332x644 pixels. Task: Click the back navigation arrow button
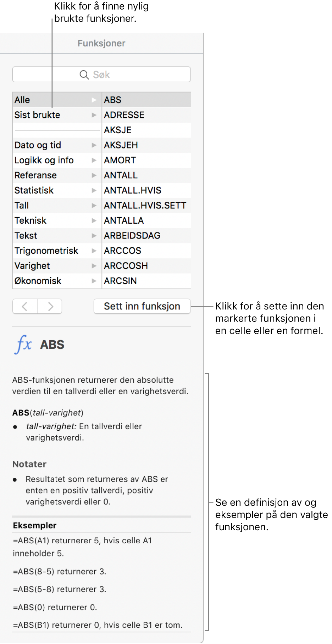(x=25, y=306)
